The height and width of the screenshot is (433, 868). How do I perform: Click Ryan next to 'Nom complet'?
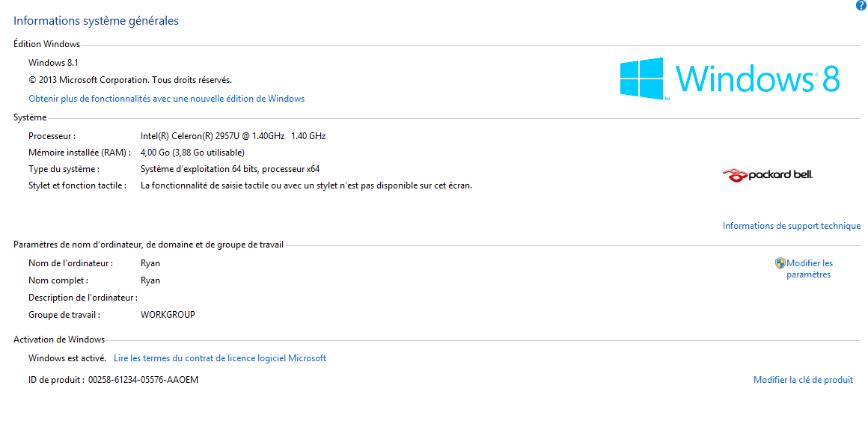click(x=150, y=280)
